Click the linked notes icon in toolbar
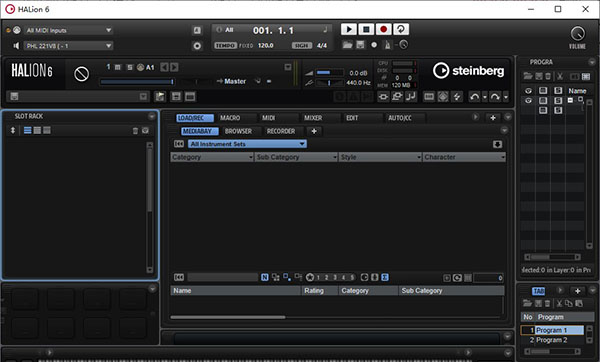This screenshot has width=600, height=362. tap(411, 96)
